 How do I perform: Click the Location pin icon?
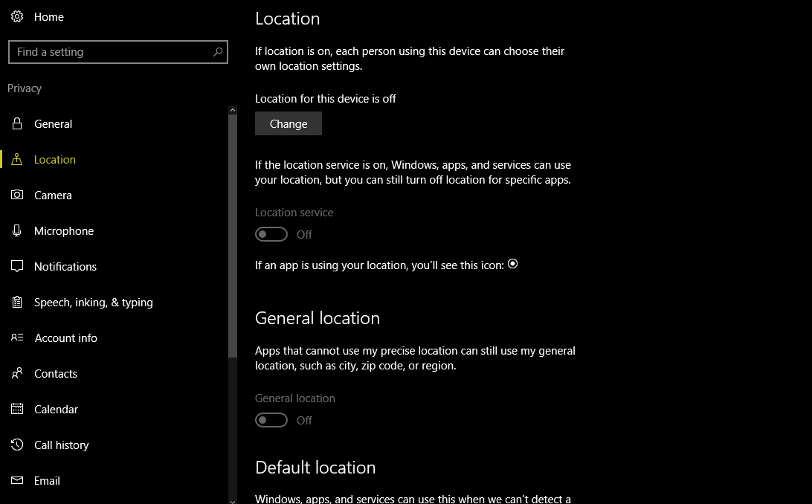coord(17,159)
